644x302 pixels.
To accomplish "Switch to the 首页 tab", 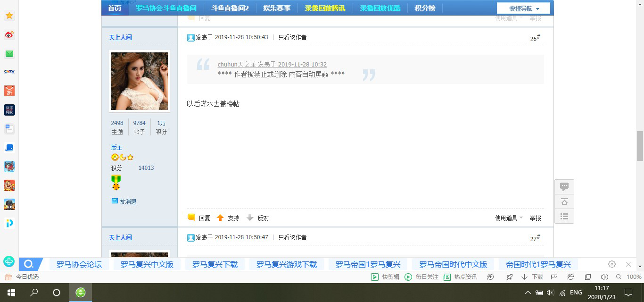I will (x=115, y=8).
